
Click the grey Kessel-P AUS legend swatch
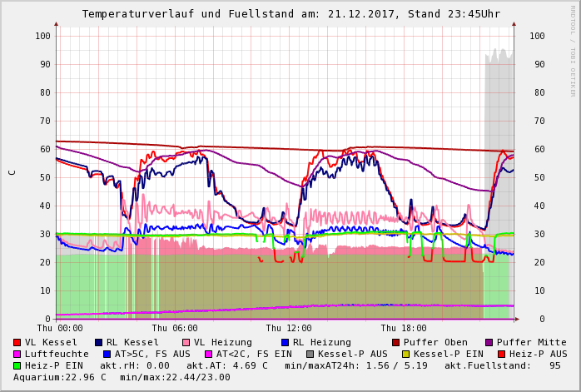[x=310, y=354]
